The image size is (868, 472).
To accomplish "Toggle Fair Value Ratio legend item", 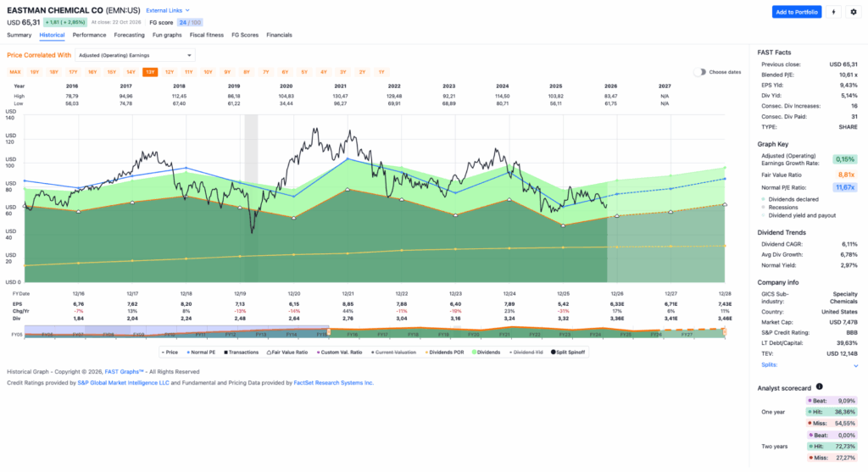I will pyautogui.click(x=287, y=352).
